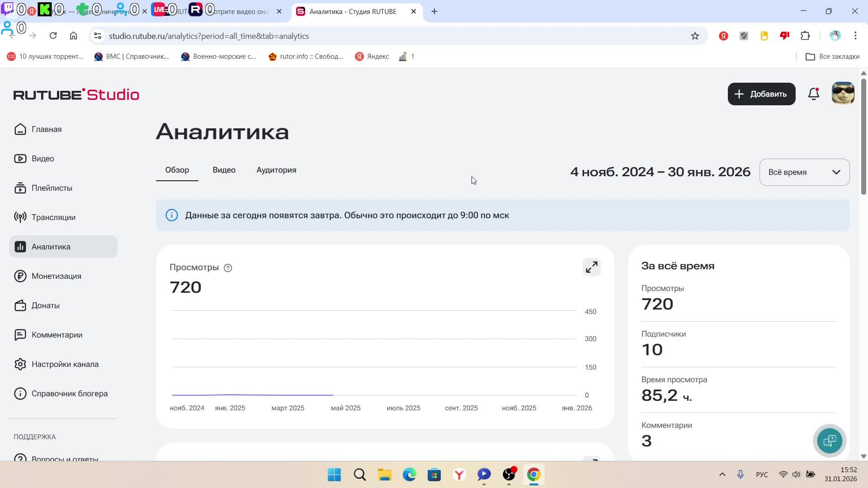Viewport: 868px width, 488px height.
Task: Expand hidden system tray icons
Action: (x=722, y=474)
